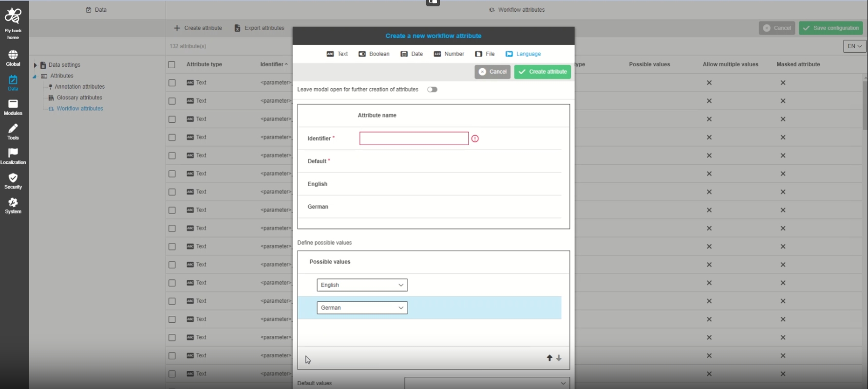This screenshot has width=868, height=389.
Task: Switch to the Data tab at the top
Action: point(96,10)
